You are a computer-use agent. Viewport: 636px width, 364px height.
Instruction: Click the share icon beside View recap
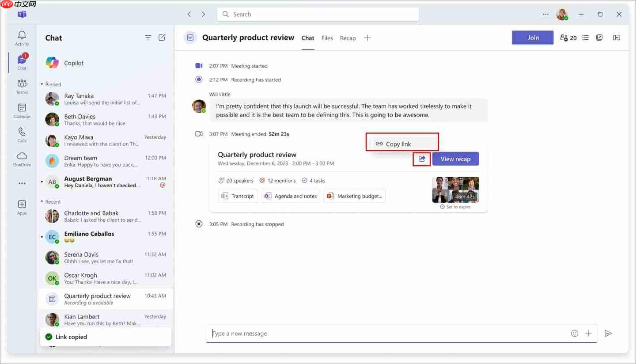point(422,159)
